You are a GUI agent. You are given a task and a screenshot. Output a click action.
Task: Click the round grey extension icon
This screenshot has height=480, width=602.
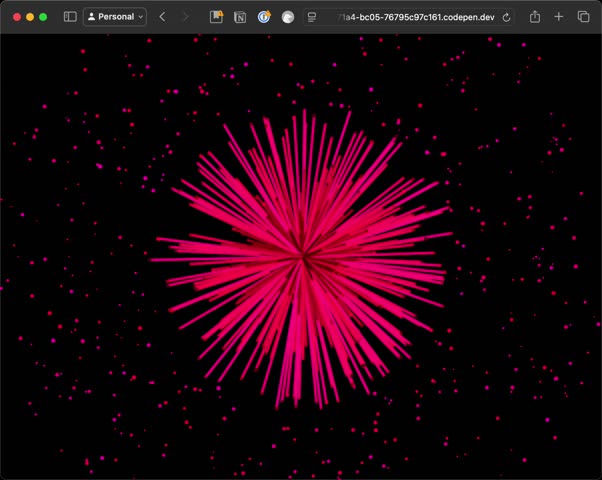[288, 17]
